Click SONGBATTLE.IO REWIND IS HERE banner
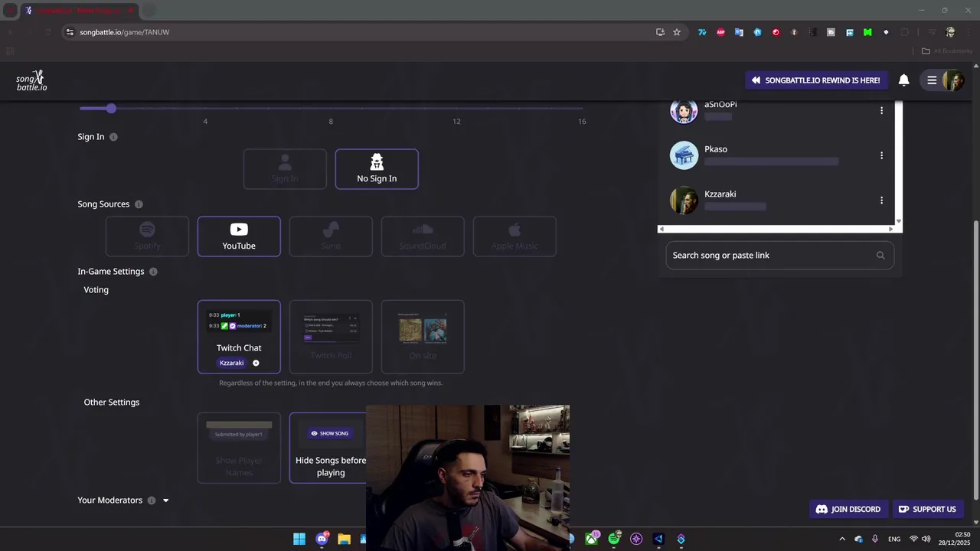980x551 pixels. click(816, 80)
